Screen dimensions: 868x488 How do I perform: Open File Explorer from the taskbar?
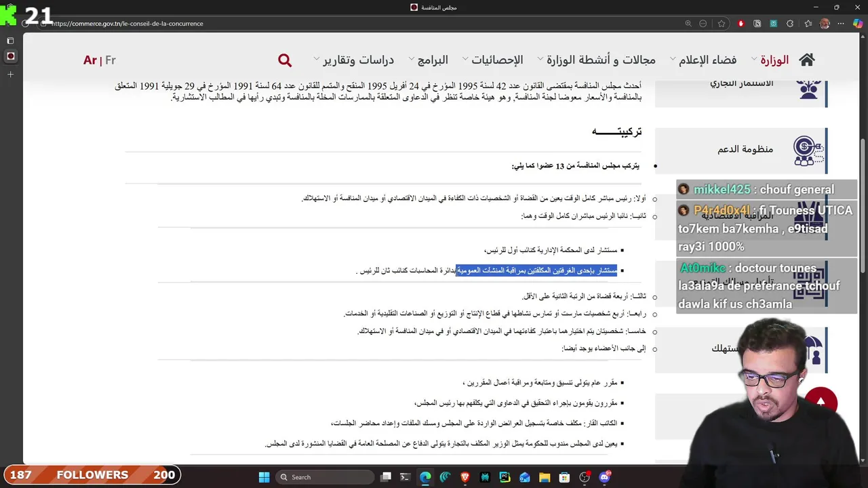point(545,477)
